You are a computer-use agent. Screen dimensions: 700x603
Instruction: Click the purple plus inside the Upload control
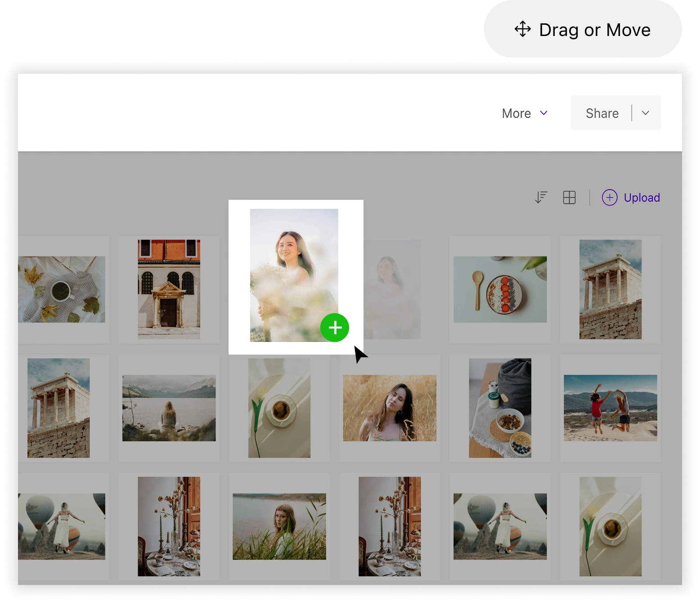(x=610, y=198)
